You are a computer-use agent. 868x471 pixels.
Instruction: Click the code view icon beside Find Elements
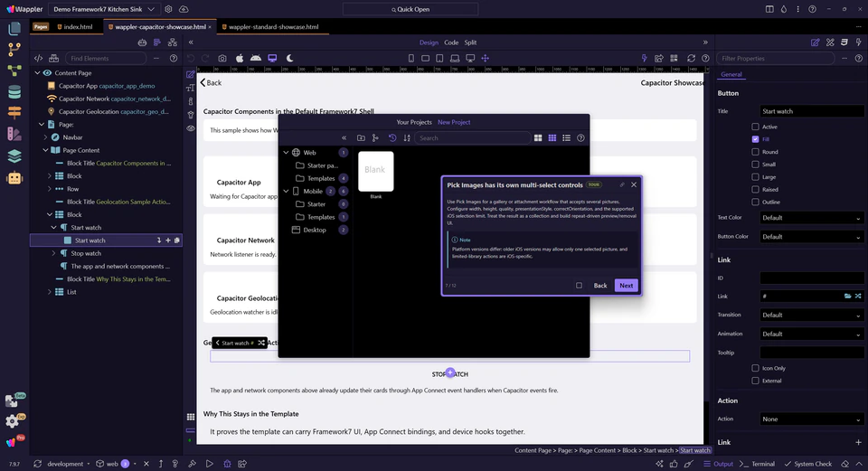coord(38,58)
